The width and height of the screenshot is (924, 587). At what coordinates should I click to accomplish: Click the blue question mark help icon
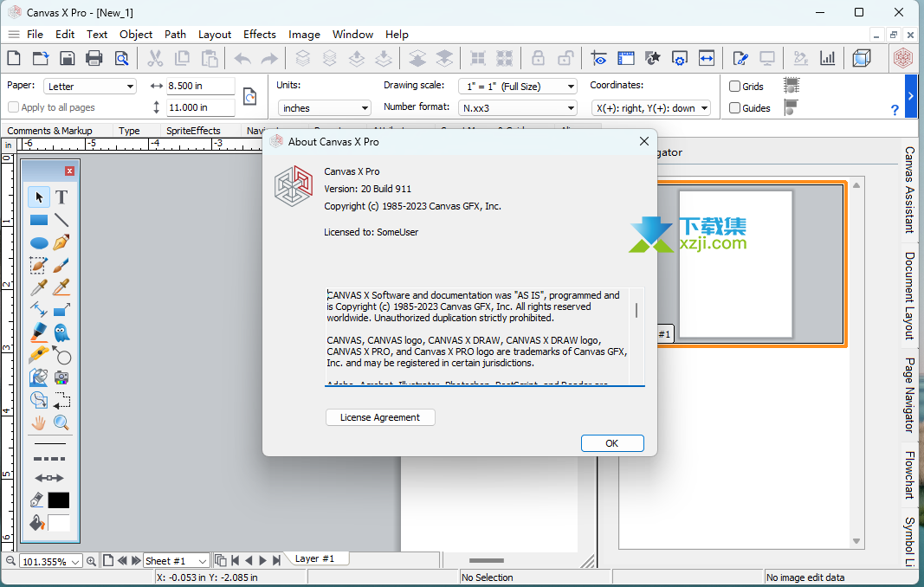pyautogui.click(x=895, y=110)
